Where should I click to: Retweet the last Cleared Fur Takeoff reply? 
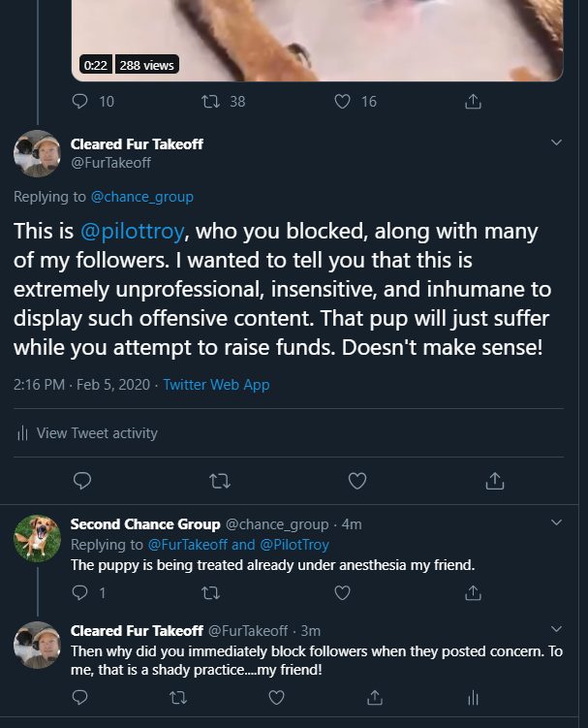pos(178,697)
